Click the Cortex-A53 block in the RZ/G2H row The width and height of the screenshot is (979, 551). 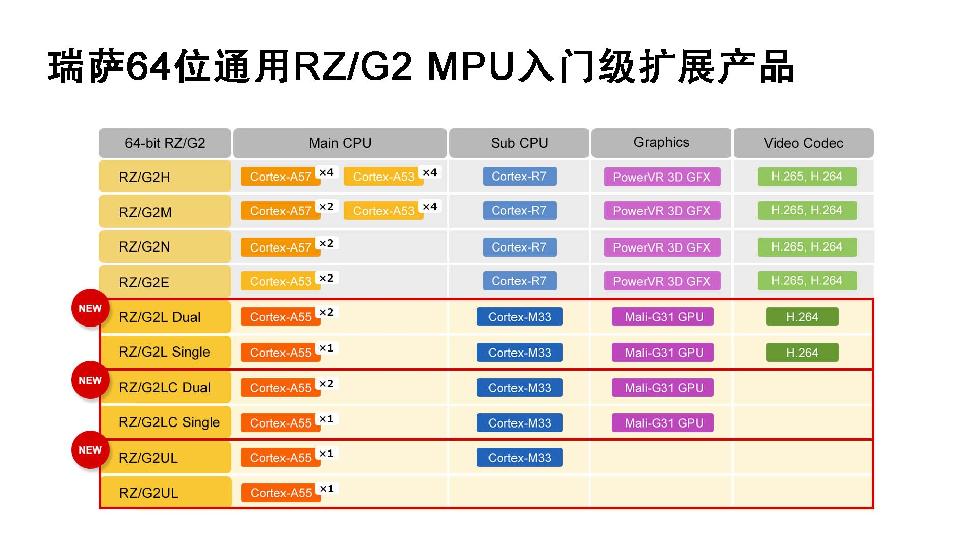click(383, 177)
